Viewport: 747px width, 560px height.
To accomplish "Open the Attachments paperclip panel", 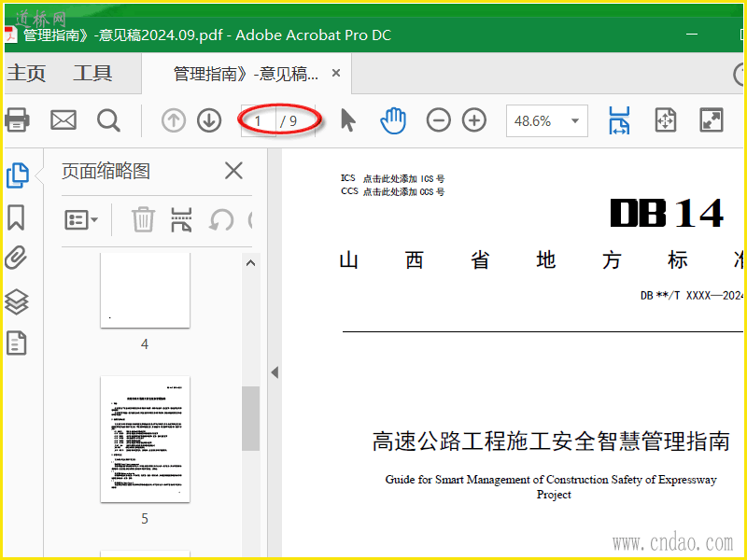I will point(16,259).
